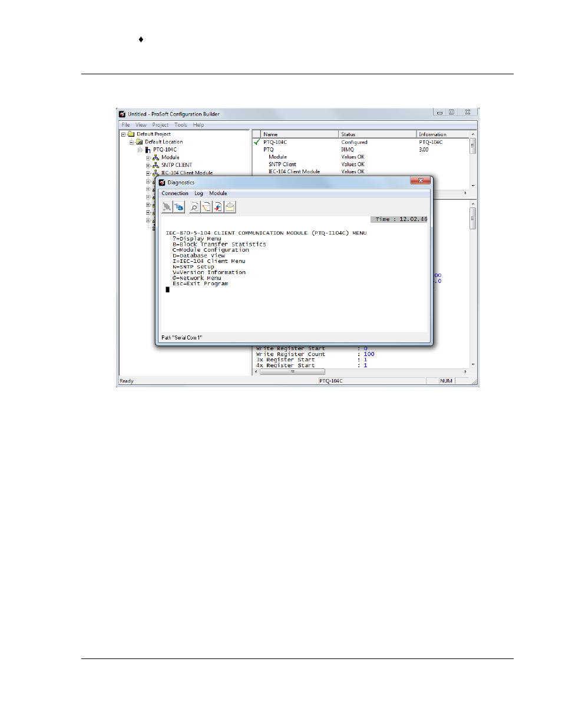Select the 'SNTP CLIENT' tree label
This screenshot has width=562, height=728.
(177, 165)
